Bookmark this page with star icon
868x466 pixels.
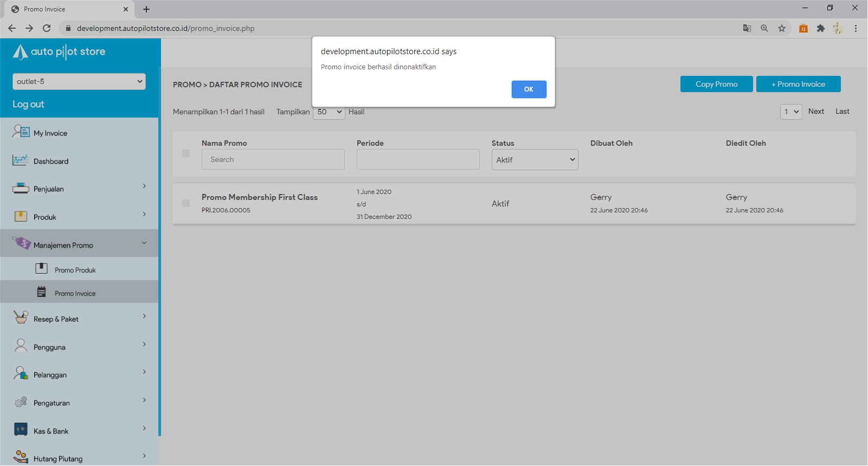pyautogui.click(x=781, y=28)
